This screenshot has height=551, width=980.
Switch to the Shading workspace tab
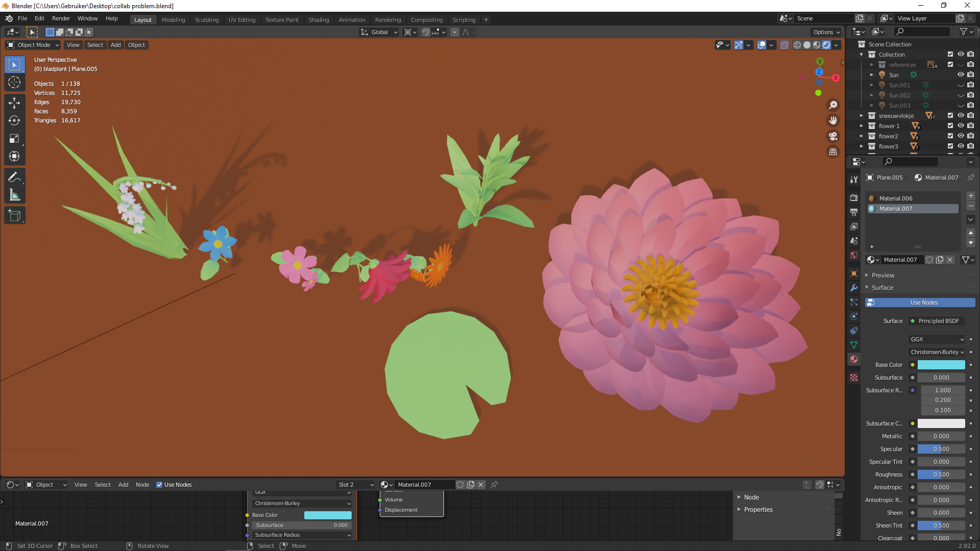318,20
